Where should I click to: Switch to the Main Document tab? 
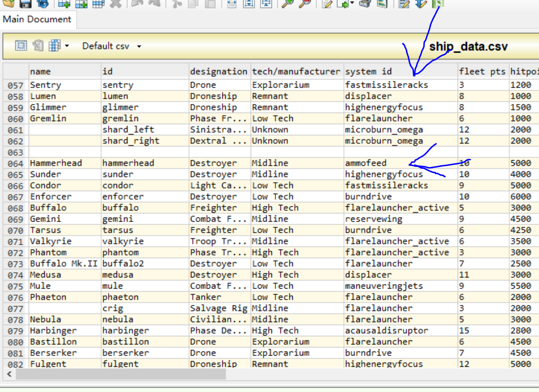(x=37, y=19)
